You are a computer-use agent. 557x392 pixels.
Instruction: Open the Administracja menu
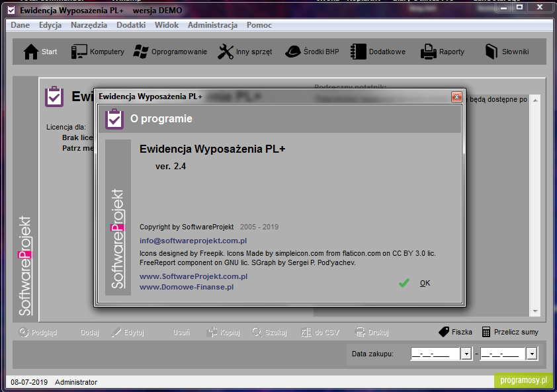[x=212, y=25]
